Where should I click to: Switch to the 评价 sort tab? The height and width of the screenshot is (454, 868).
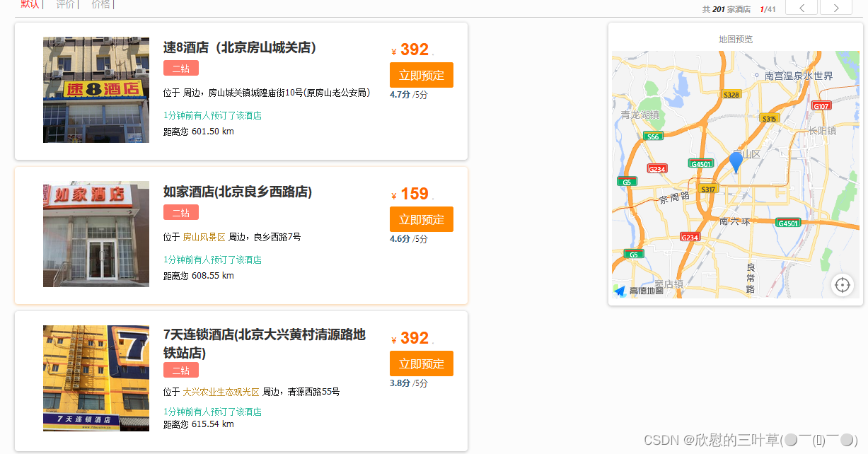coord(65,5)
